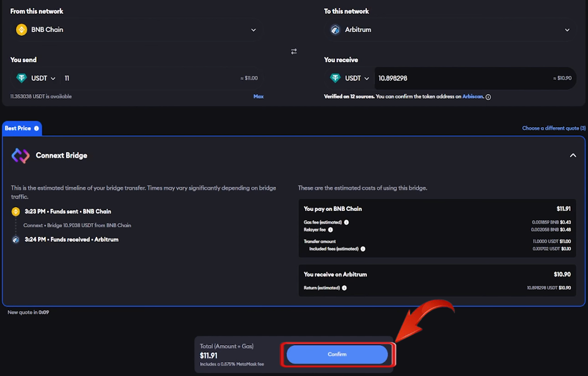The width and height of the screenshot is (588, 376).
Task: Open Choose a different quote link
Action: click(x=553, y=128)
